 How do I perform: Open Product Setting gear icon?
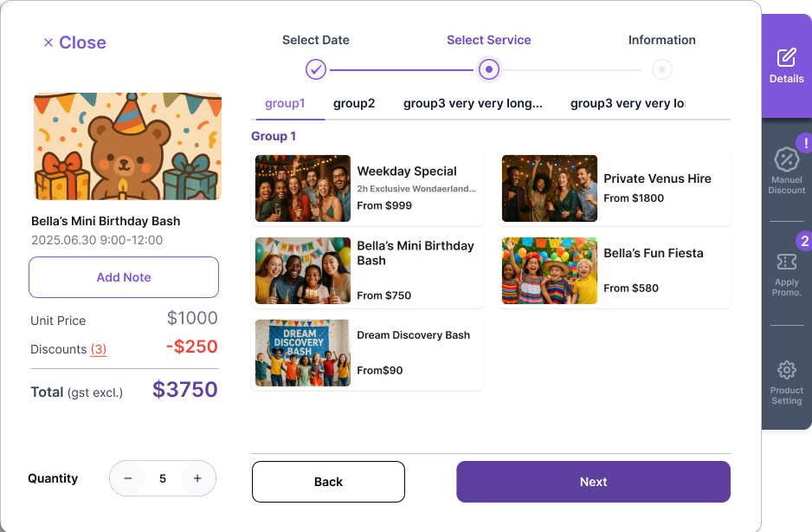786,370
